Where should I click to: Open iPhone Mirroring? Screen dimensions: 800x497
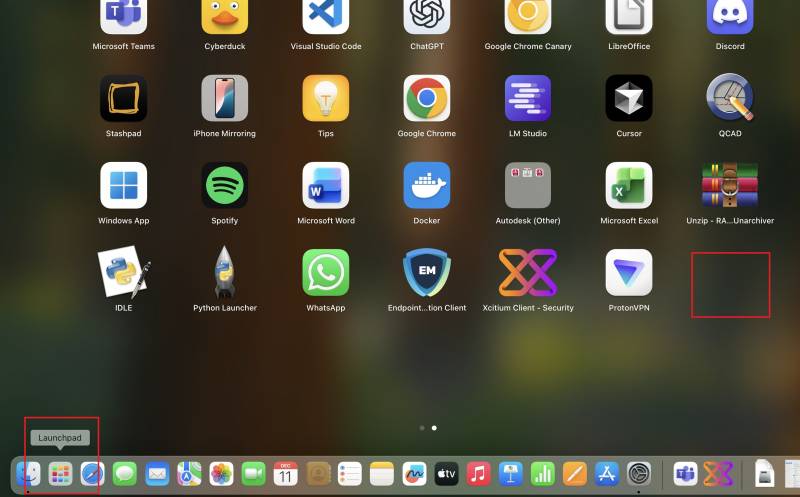click(224, 98)
